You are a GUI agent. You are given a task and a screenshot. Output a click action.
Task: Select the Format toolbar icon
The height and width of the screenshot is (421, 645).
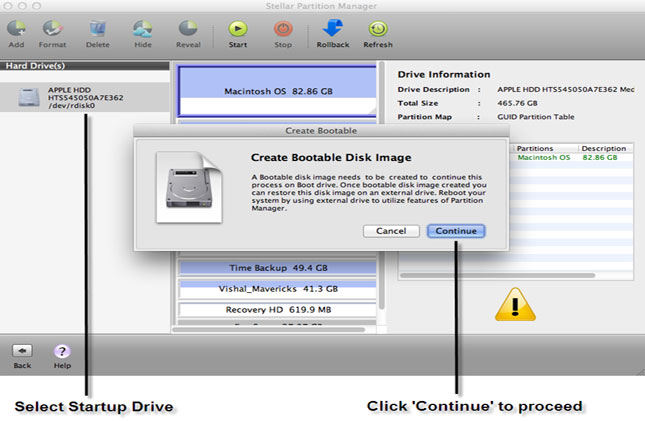pyautogui.click(x=52, y=29)
